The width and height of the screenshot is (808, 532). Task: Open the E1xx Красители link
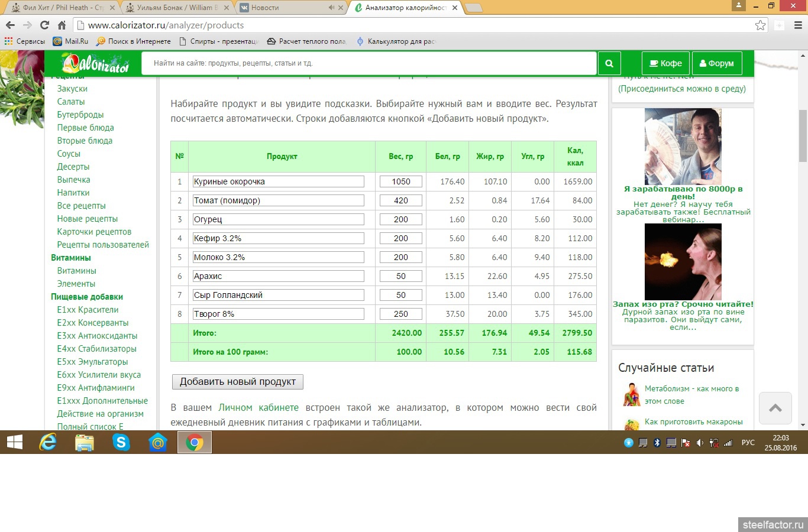click(x=88, y=310)
